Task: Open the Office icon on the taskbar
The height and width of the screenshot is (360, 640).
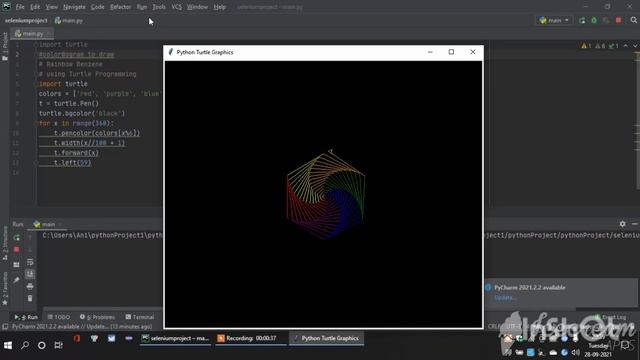Action: 77,338
